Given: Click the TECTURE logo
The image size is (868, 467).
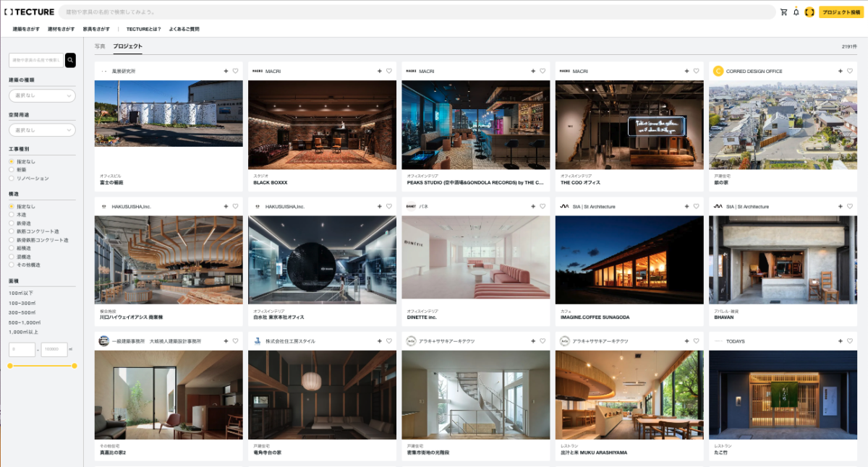Looking at the screenshot, I should click(29, 12).
